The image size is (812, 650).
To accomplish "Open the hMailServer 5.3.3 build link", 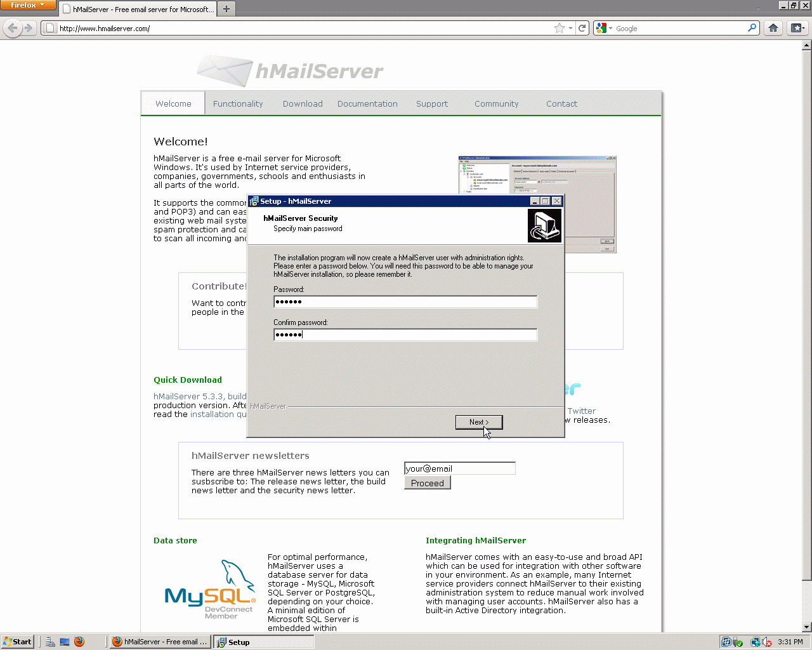I will coord(200,396).
